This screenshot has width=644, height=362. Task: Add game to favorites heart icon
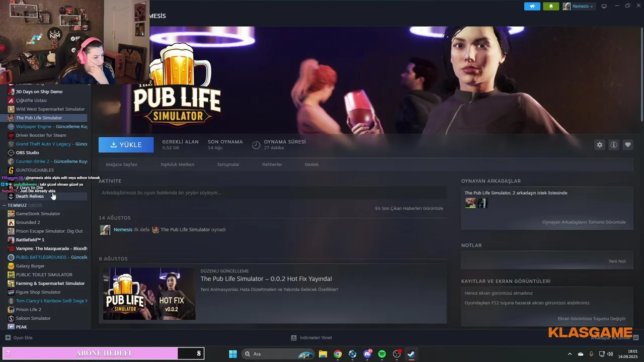pos(628,145)
